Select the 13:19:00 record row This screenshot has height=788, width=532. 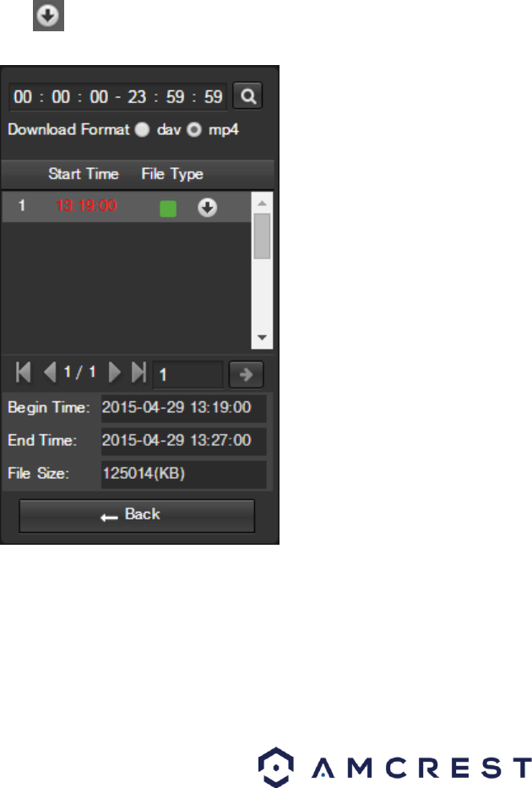point(127,207)
